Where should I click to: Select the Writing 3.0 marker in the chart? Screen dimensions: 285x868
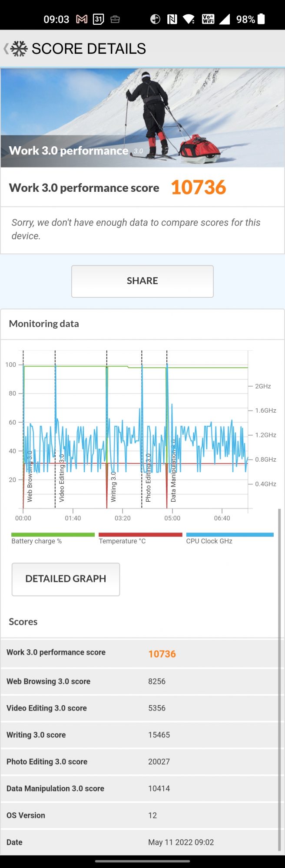tap(113, 486)
